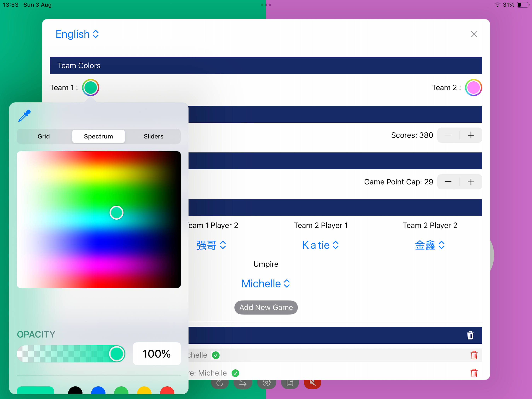Select the Spectrum tab
The height and width of the screenshot is (399, 532).
[98, 136]
